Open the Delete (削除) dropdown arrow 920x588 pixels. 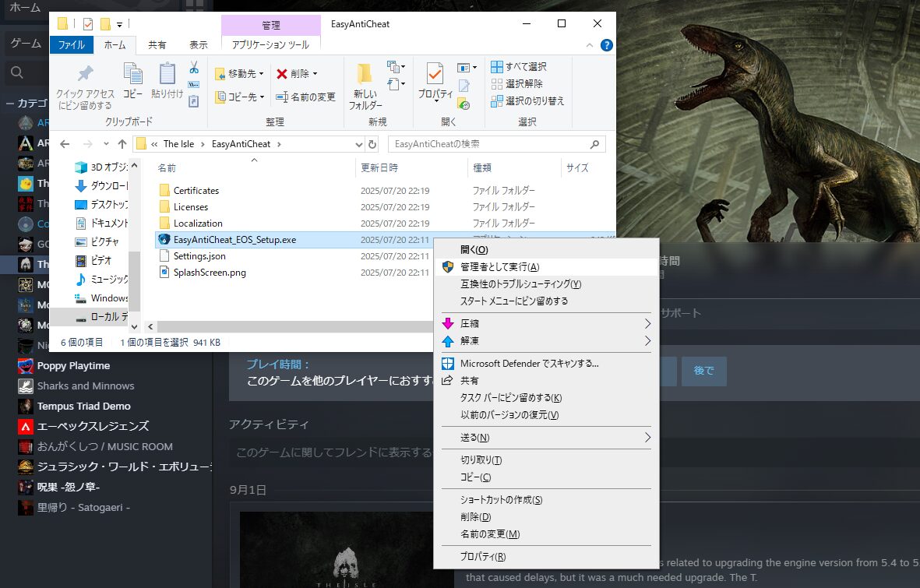click(x=315, y=74)
